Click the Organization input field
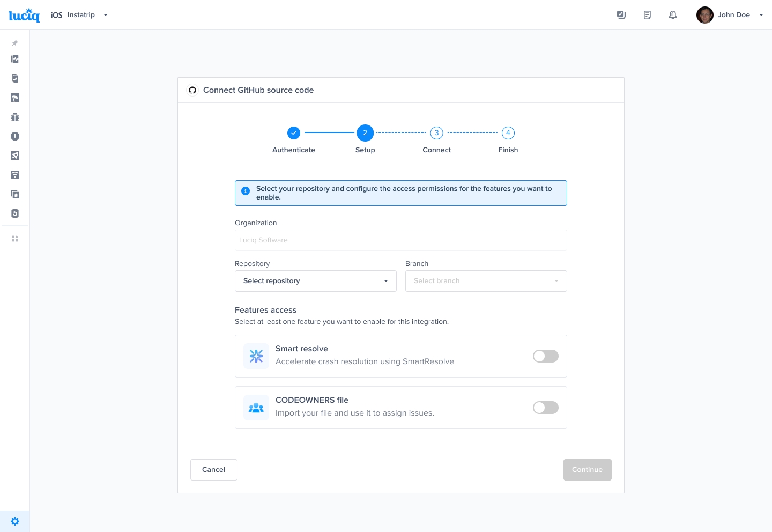Viewport: 772px width, 532px height. pos(400,240)
